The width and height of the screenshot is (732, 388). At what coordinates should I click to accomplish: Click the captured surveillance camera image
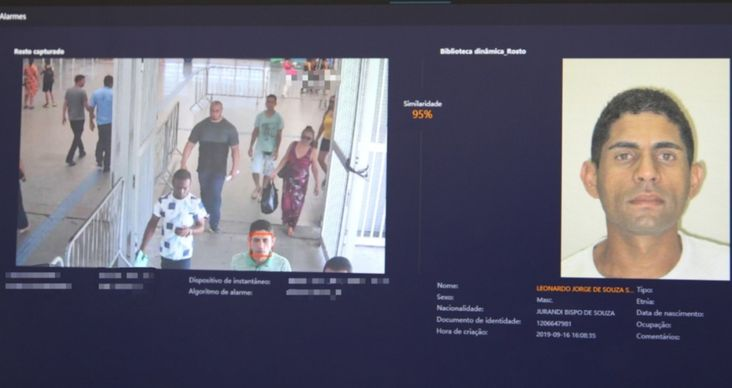click(202, 165)
